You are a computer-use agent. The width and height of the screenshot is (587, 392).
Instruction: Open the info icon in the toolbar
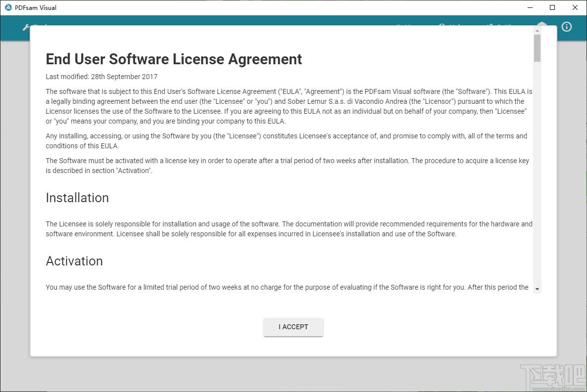[566, 27]
